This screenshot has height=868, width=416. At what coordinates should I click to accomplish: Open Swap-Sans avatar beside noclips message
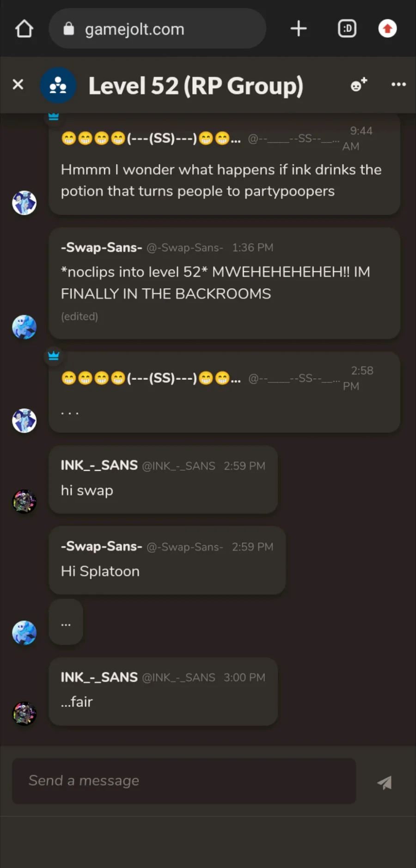pyautogui.click(x=24, y=327)
